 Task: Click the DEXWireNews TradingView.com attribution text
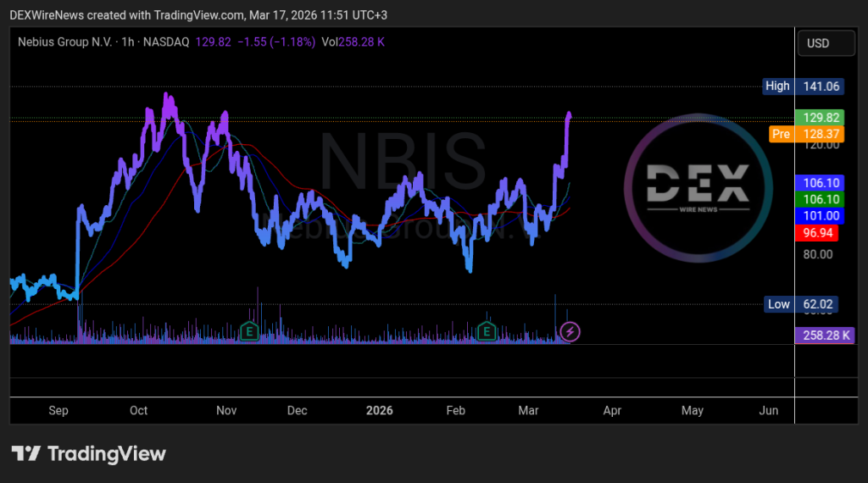coord(198,15)
